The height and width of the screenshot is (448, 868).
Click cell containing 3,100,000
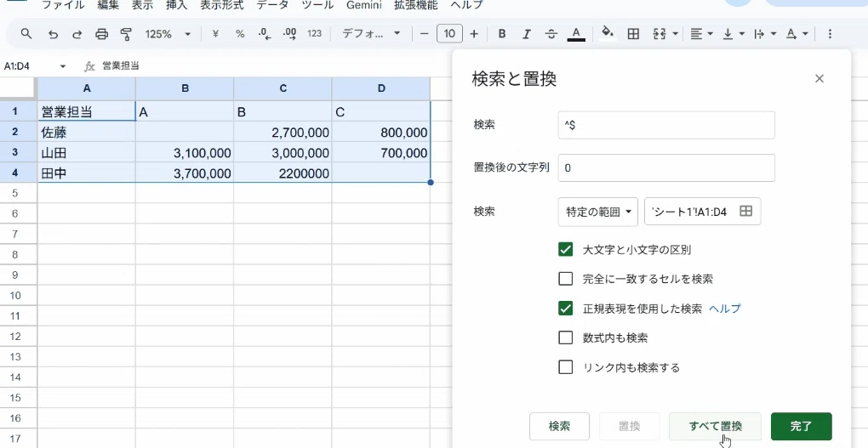click(185, 153)
